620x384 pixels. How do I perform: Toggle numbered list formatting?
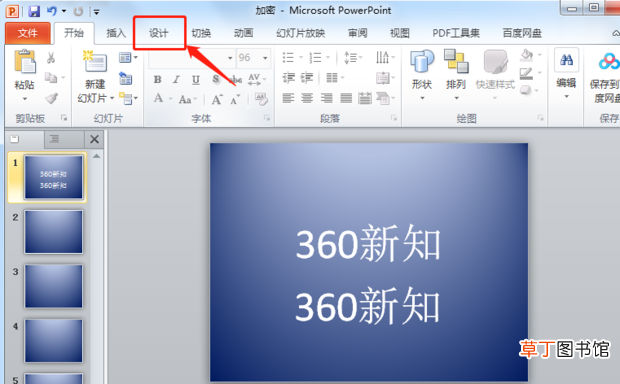pos(315,58)
